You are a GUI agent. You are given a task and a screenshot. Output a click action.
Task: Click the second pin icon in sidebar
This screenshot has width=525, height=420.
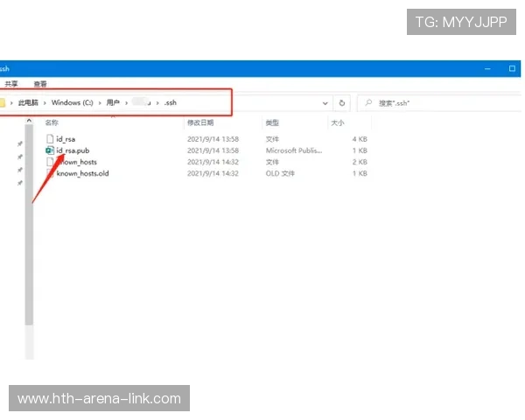[x=19, y=157]
